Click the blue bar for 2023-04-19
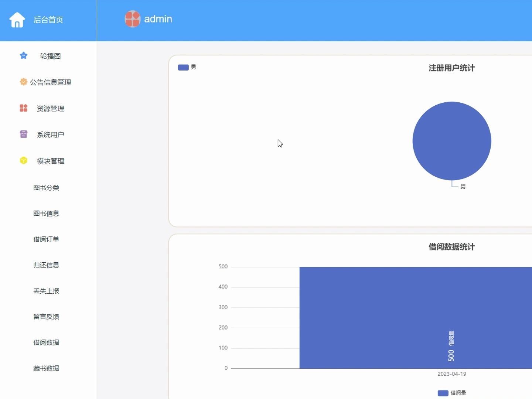The height and width of the screenshot is (399, 532). coord(416,318)
